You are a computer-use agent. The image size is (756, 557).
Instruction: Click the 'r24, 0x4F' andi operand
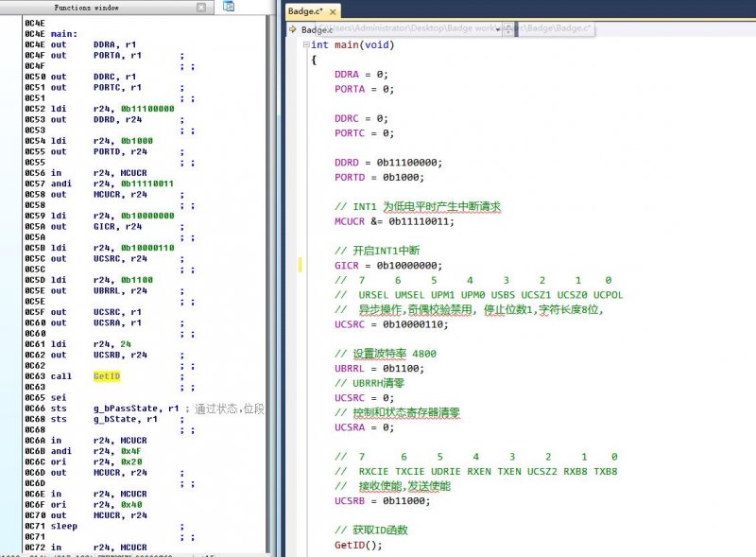[117, 451]
